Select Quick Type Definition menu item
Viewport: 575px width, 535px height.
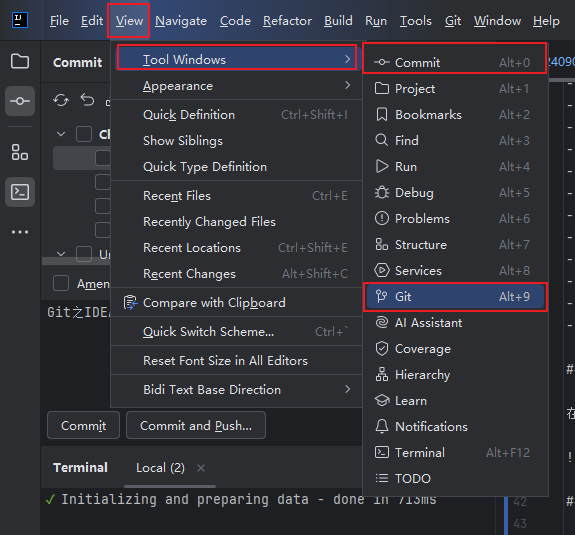click(x=237, y=167)
